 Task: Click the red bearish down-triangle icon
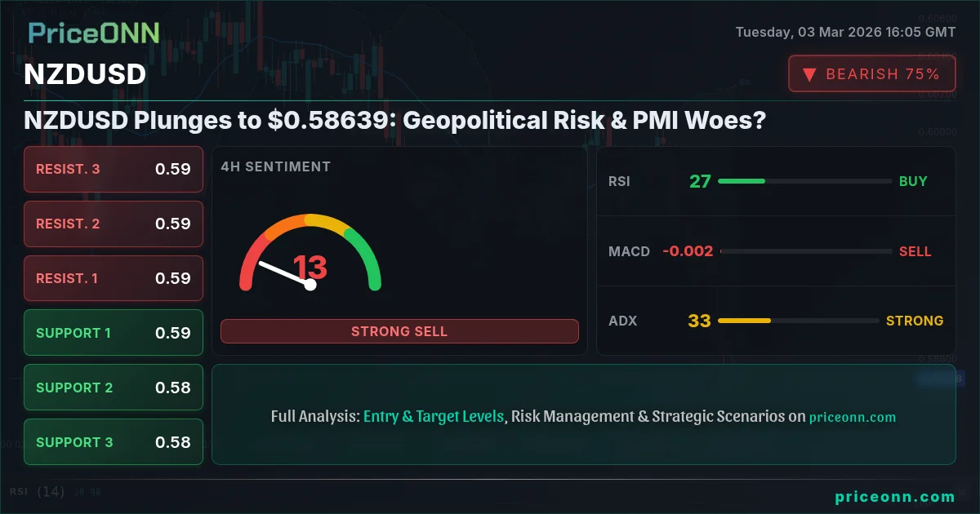(810, 74)
